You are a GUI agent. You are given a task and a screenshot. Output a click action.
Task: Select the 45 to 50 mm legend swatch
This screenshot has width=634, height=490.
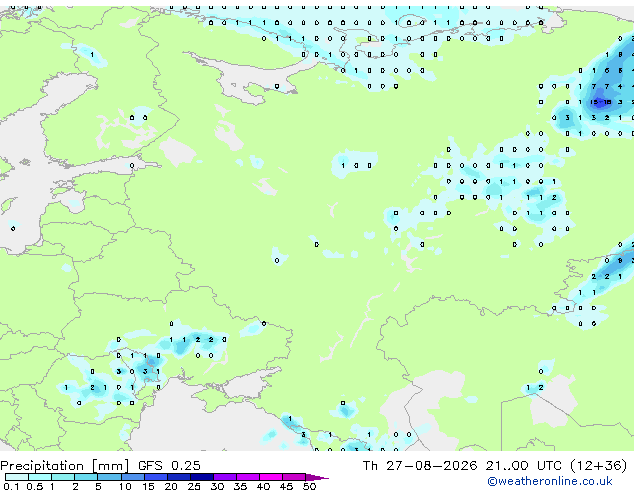[294, 477]
